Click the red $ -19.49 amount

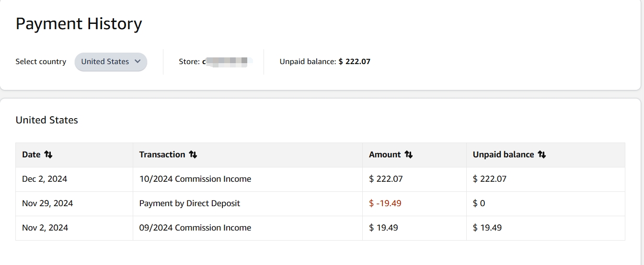[x=385, y=203]
